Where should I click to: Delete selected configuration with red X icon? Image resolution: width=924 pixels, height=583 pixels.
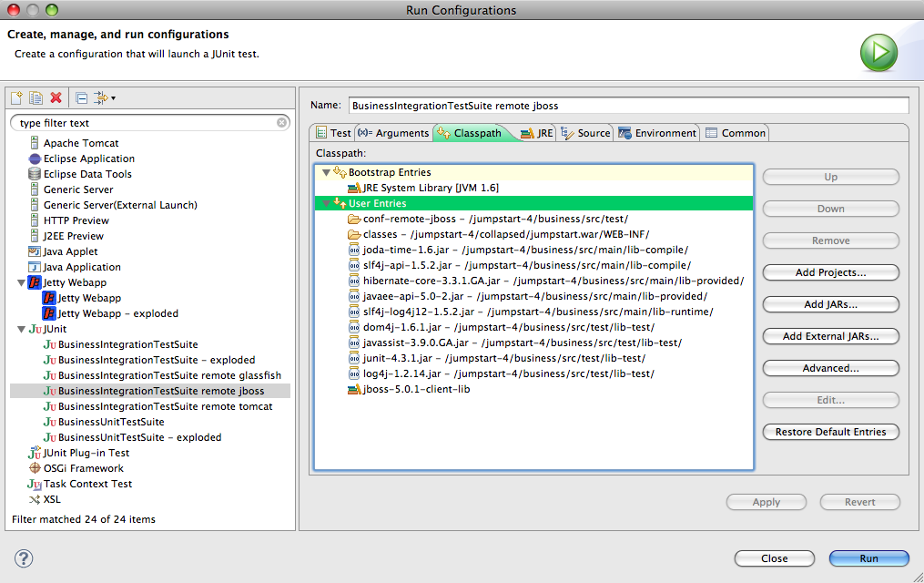click(x=56, y=97)
